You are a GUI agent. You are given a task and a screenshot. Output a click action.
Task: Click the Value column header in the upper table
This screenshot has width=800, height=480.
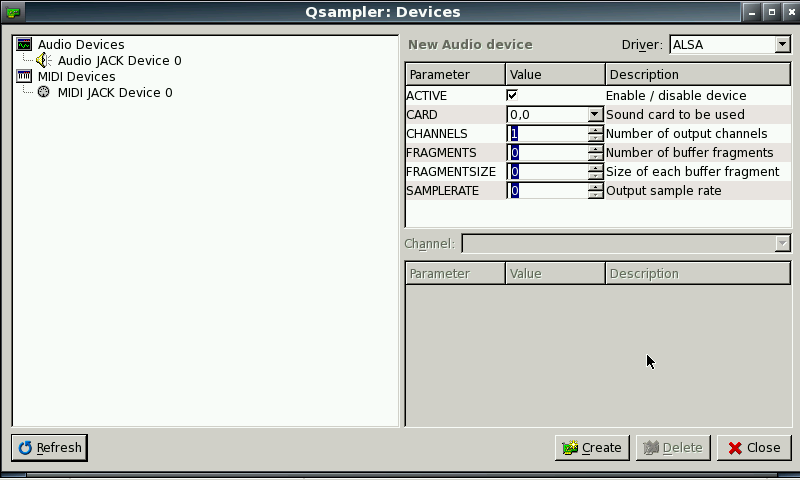point(555,74)
